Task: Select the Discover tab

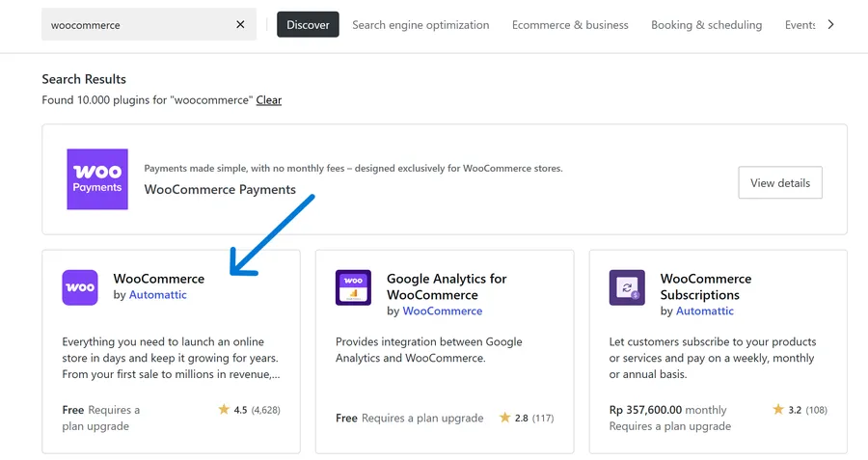Action: point(308,25)
